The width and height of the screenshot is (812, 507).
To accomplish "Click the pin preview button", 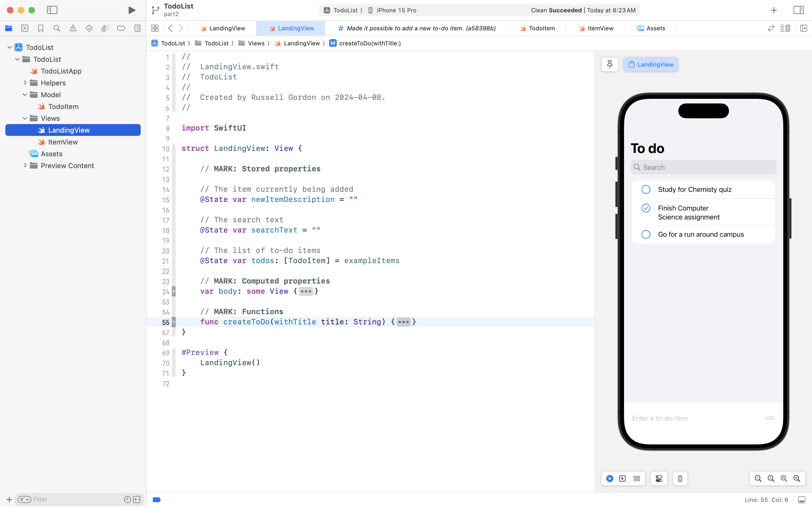I will pyautogui.click(x=610, y=64).
